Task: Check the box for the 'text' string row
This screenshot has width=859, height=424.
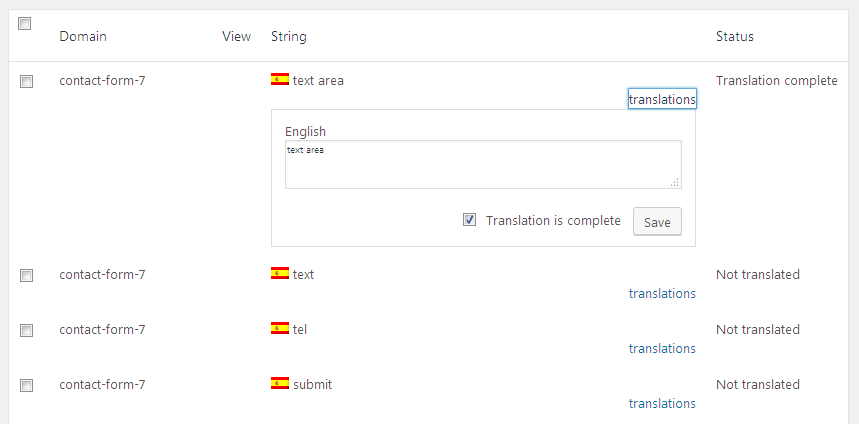Action: pos(26,276)
